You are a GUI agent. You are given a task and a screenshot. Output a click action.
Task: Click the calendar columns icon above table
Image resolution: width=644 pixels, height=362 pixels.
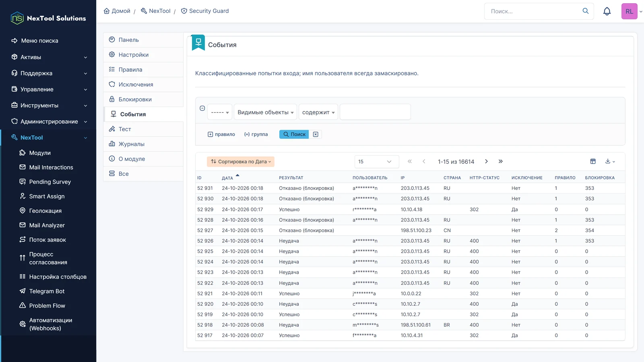pos(593,161)
